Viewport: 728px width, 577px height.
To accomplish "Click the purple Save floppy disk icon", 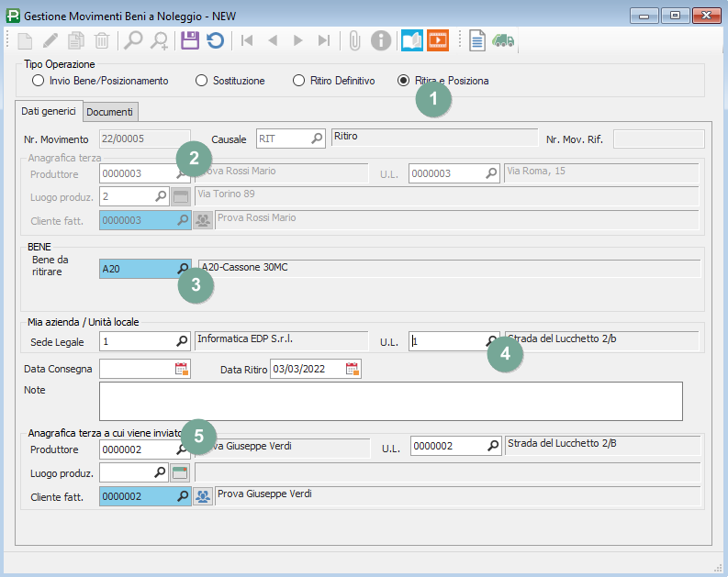I will pos(190,40).
